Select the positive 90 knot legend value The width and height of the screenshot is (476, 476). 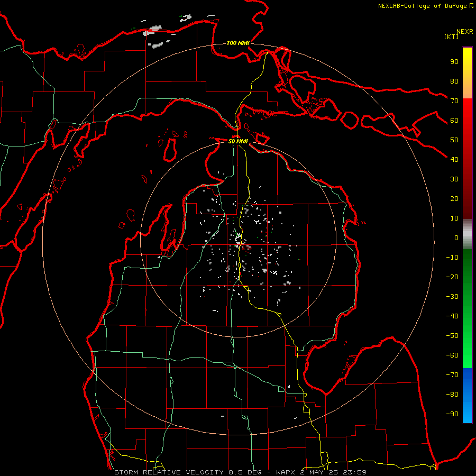pos(454,62)
